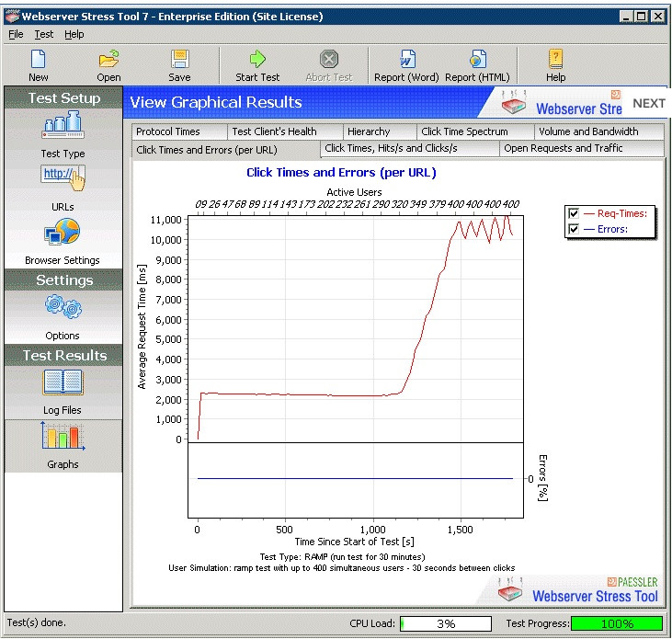The image size is (672, 639).
Task: Open a file with the Open icon
Action: pos(109,60)
